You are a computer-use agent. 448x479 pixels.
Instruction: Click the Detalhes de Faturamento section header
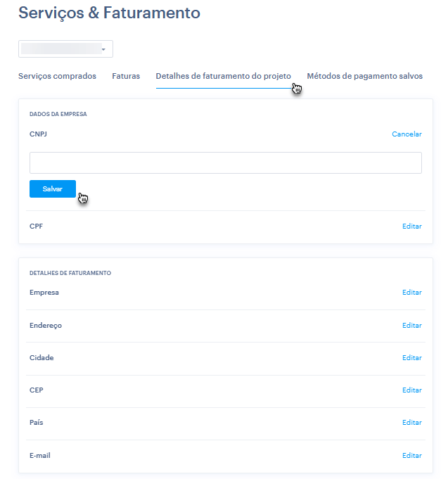click(x=70, y=273)
